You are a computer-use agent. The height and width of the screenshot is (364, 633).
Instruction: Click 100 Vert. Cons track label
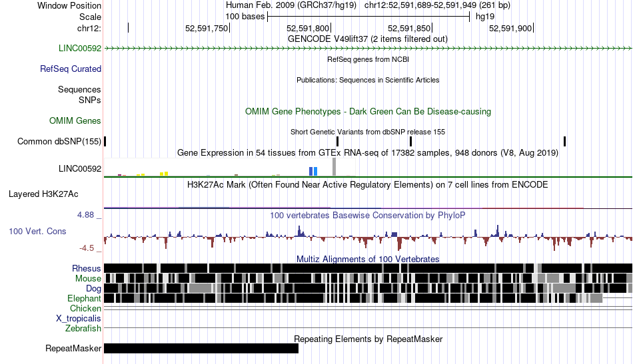pos(37,232)
